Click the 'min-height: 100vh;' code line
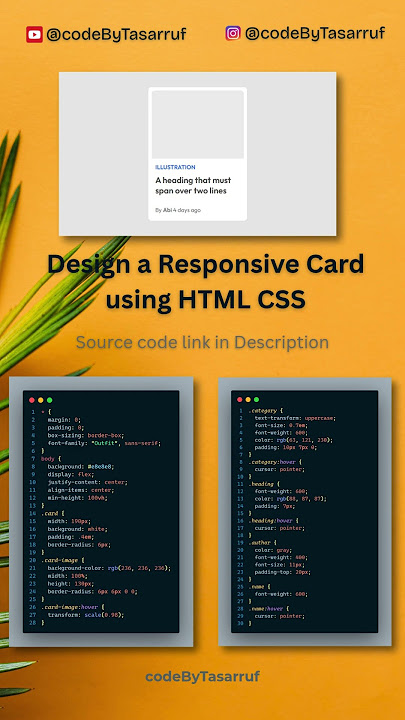 click(x=78, y=498)
